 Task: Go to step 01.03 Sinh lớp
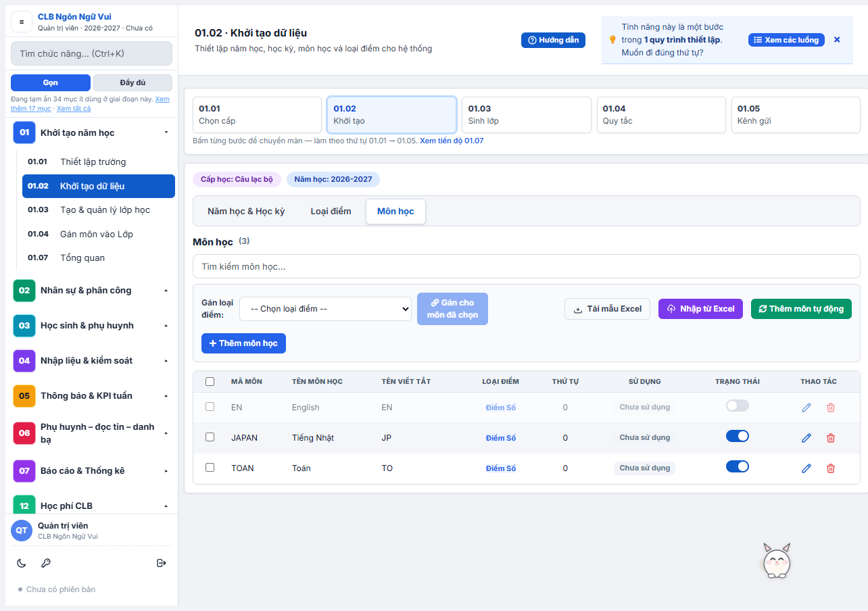[527, 115]
